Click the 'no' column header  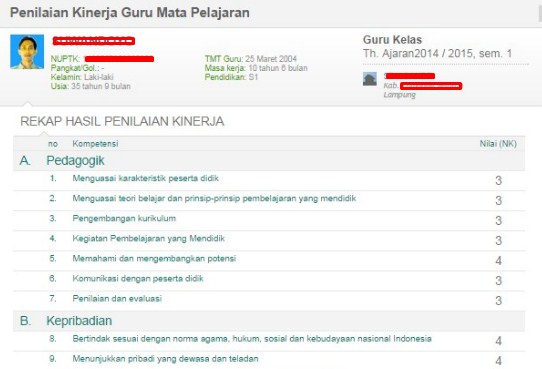(53, 144)
